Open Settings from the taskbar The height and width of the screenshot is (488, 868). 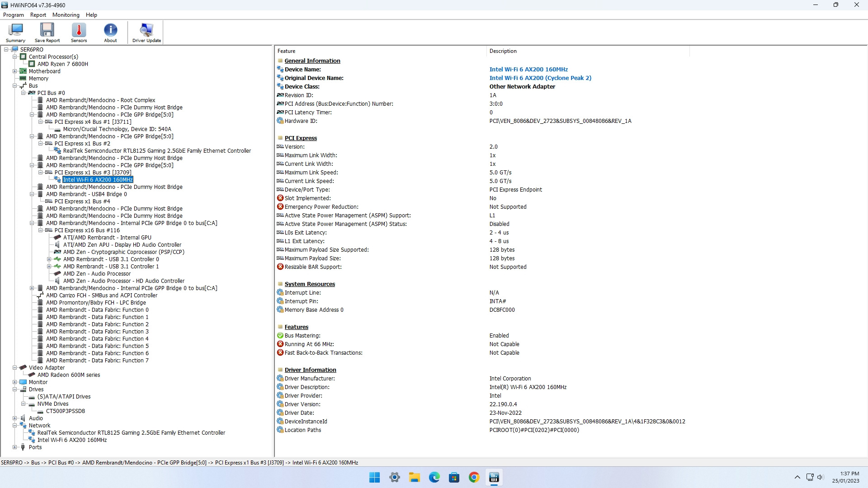coord(395,478)
